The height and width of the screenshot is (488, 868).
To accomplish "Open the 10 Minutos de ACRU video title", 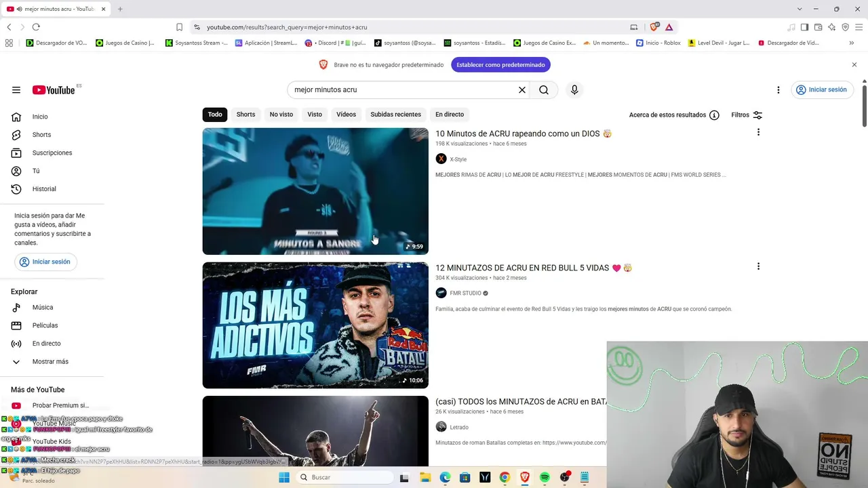I will coord(524,134).
